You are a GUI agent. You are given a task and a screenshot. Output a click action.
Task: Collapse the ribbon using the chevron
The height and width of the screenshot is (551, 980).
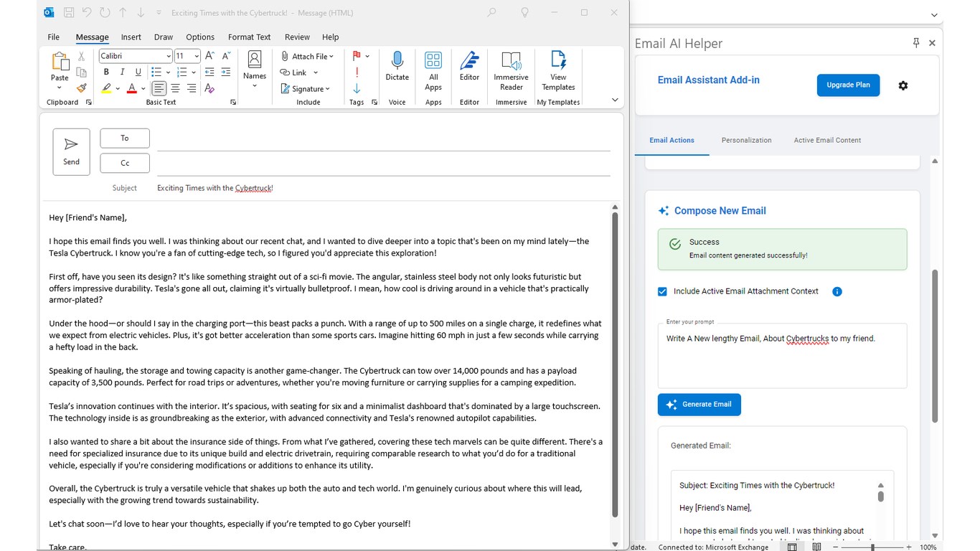click(x=615, y=100)
